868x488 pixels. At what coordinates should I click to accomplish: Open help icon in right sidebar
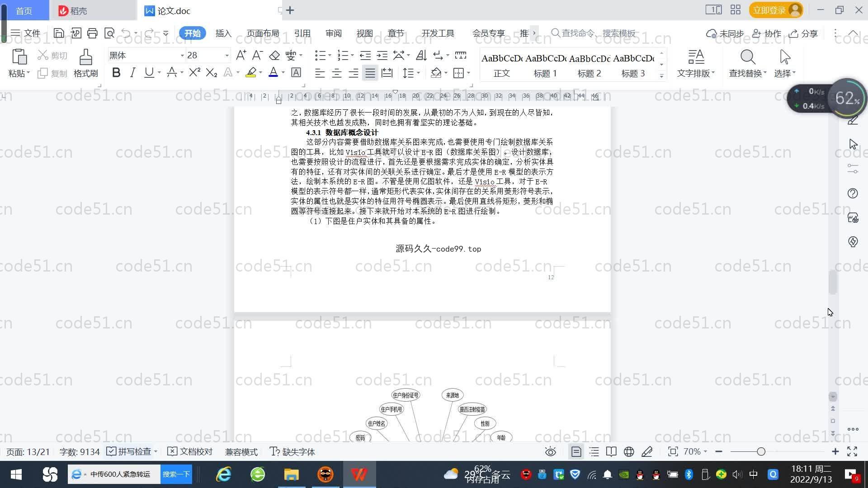[853, 193]
